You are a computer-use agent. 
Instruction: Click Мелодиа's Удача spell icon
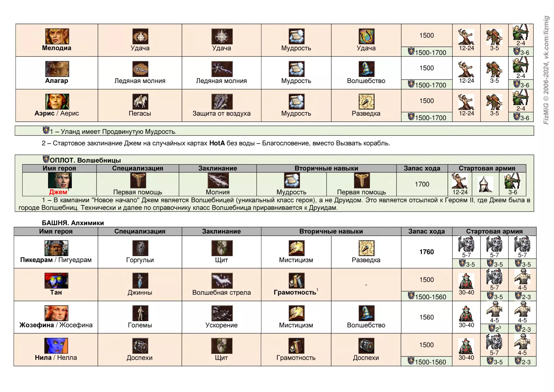point(222,36)
